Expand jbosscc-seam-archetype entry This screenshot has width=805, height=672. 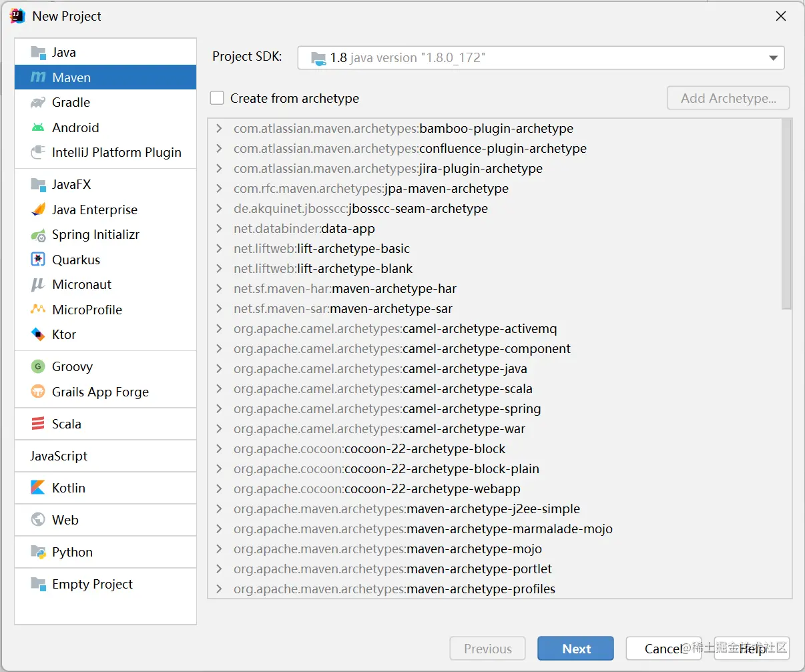click(x=219, y=208)
